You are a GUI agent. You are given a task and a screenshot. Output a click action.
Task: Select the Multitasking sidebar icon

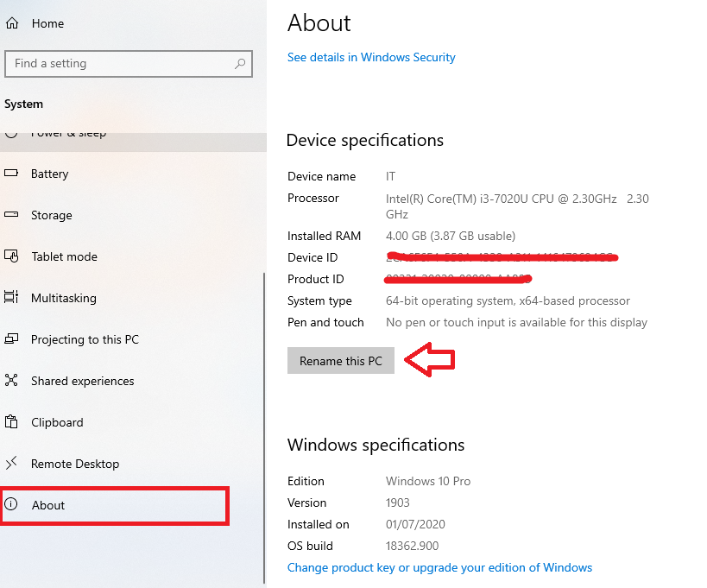pos(14,298)
